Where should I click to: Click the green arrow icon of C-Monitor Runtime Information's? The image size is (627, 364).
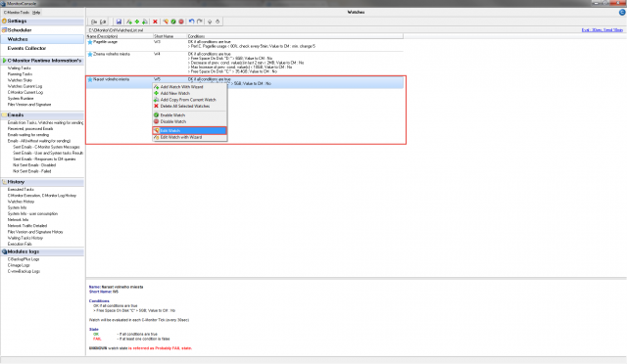click(4, 61)
